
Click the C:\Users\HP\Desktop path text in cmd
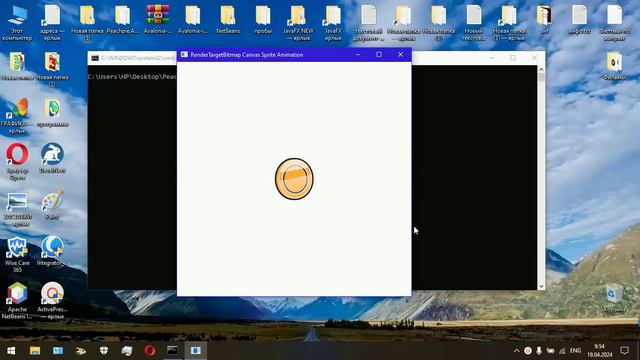132,77
